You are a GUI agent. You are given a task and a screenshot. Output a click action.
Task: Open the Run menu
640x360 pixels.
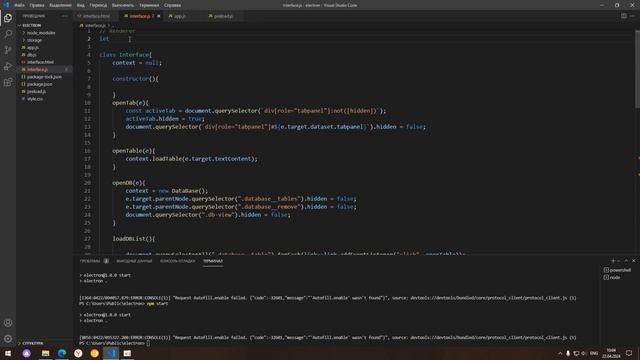pos(123,5)
